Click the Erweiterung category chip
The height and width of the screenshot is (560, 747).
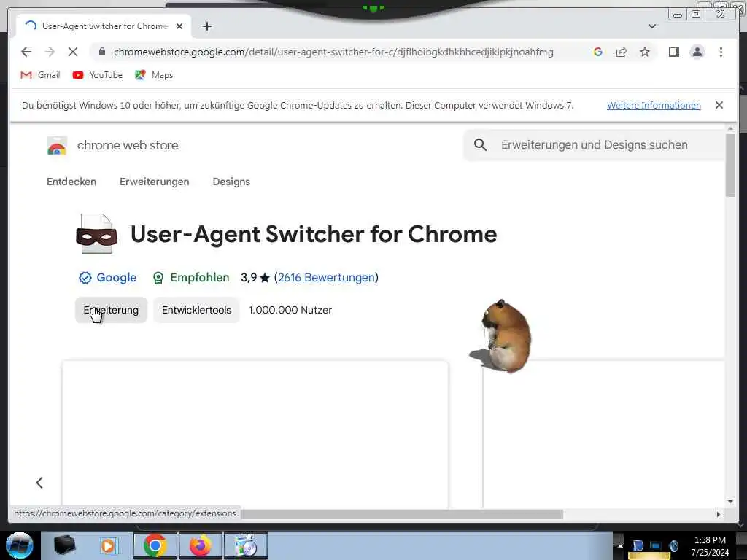tap(111, 310)
